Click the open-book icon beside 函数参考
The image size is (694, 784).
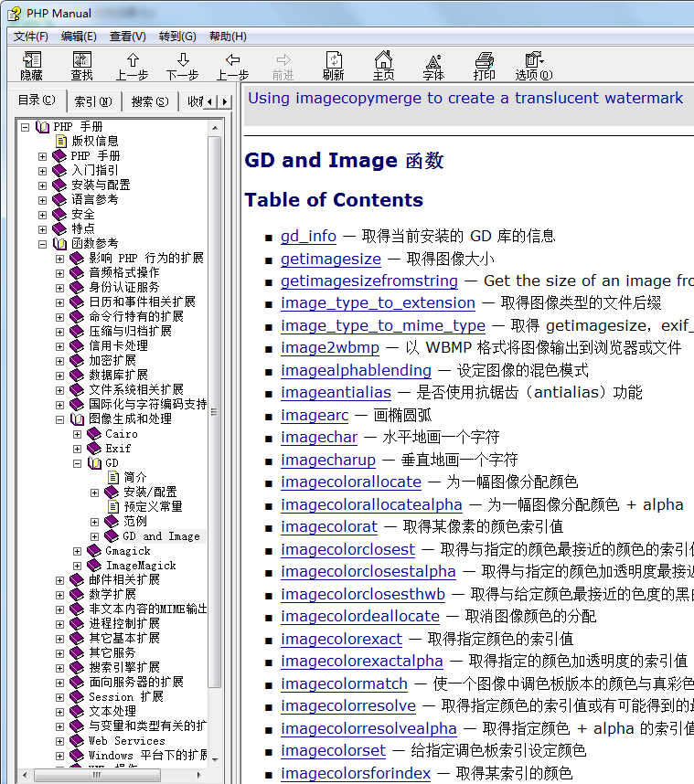(x=60, y=243)
